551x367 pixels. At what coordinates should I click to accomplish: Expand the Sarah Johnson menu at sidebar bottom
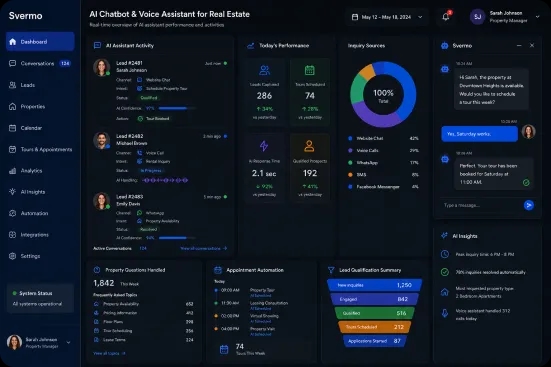click(x=68, y=342)
